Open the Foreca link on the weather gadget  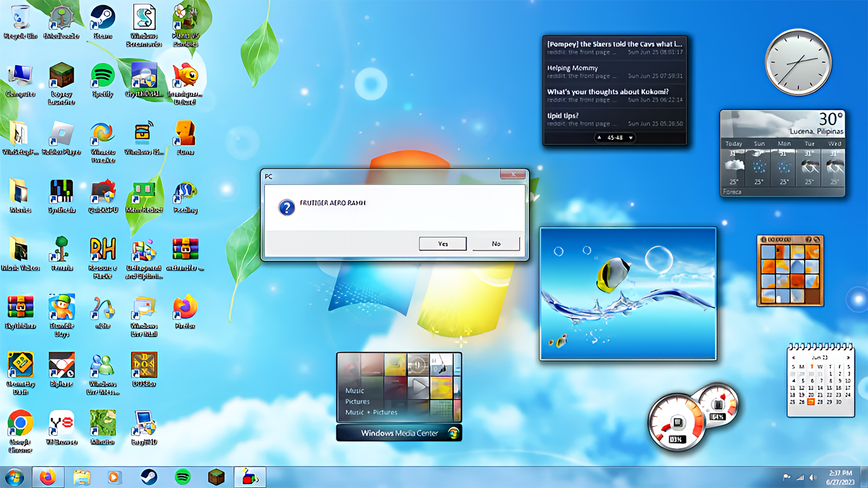click(732, 192)
